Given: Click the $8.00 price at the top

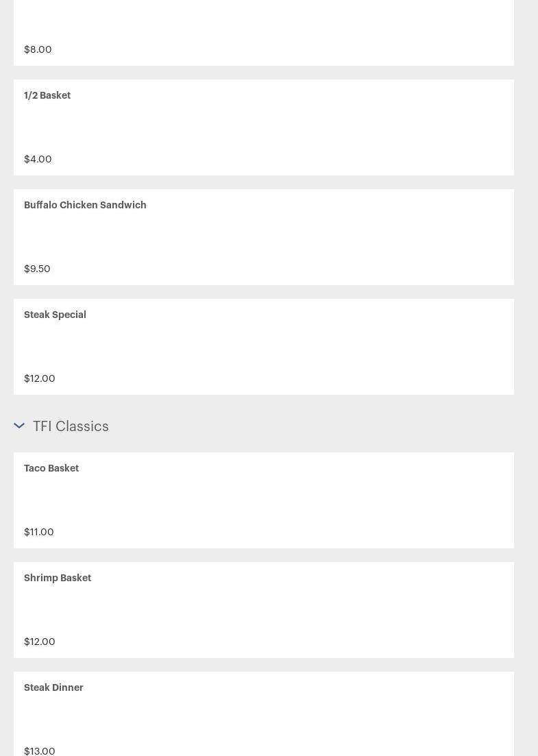Looking at the screenshot, I should pos(38,49).
